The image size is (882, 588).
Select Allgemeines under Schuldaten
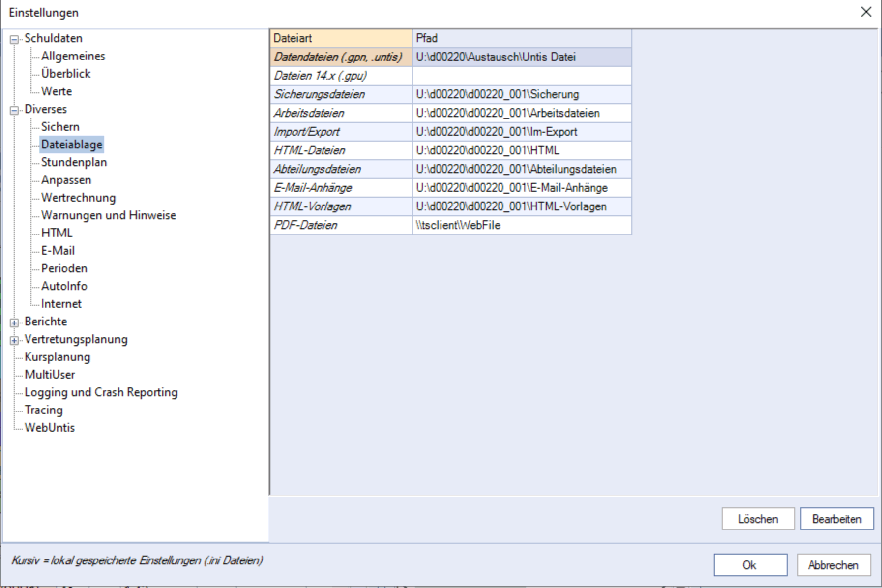click(x=73, y=56)
